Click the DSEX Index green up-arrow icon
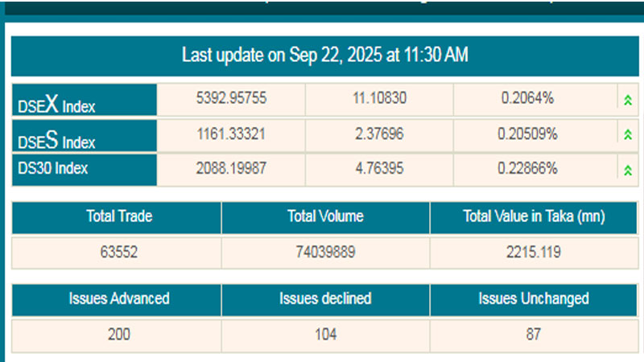 [x=627, y=100]
